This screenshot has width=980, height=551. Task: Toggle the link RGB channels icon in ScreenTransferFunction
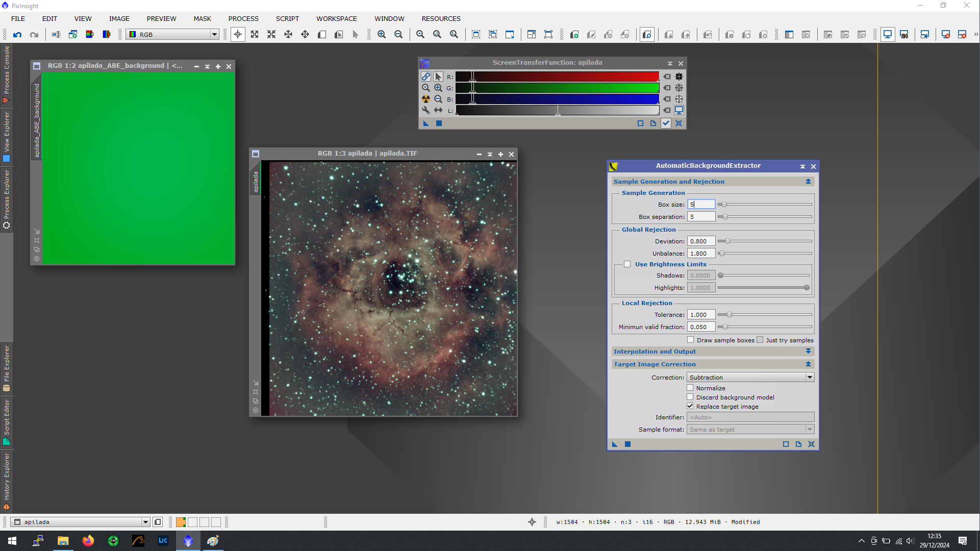coord(426,77)
